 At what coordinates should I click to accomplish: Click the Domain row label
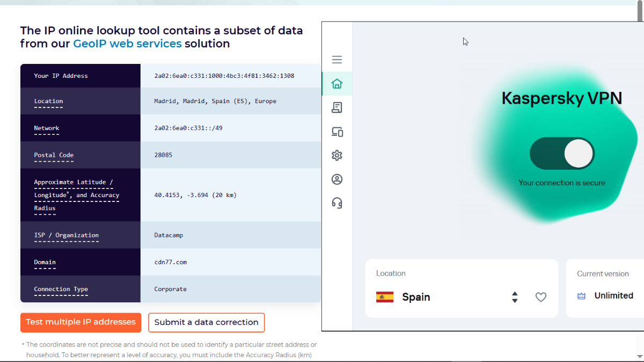click(45, 262)
